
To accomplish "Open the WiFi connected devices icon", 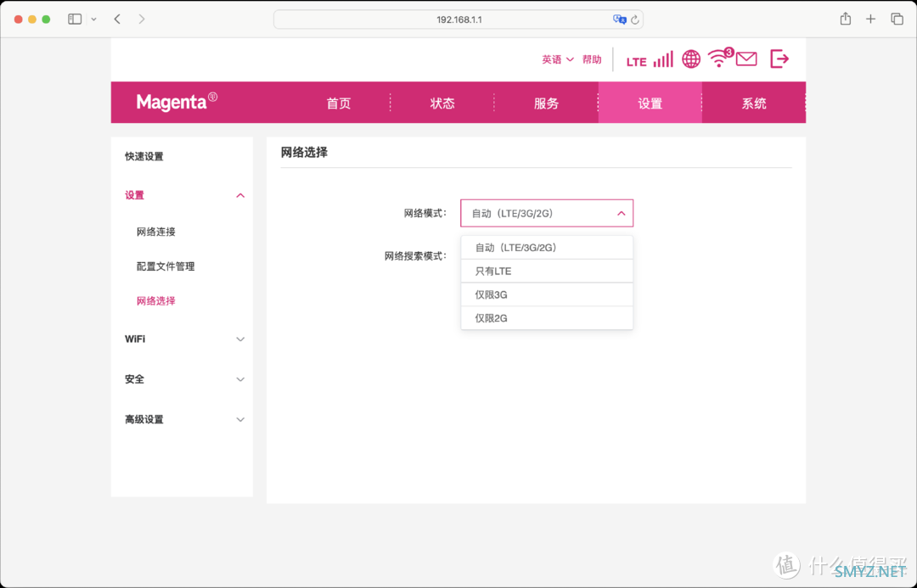I will (720, 58).
